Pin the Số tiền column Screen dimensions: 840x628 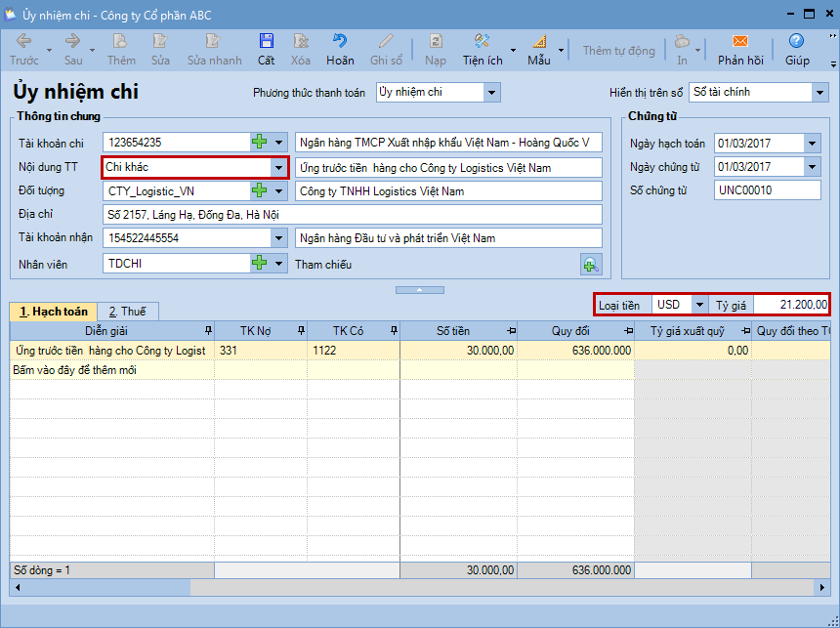[511, 331]
